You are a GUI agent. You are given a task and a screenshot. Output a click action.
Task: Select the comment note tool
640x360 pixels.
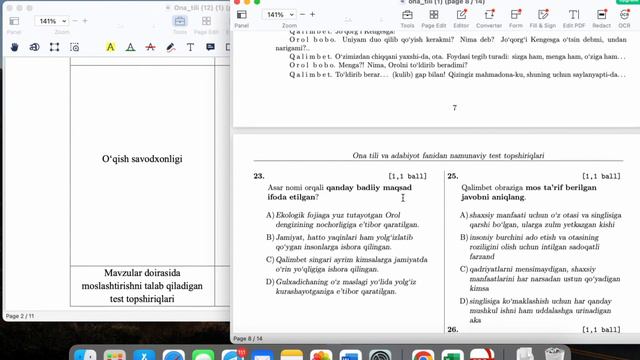(210, 47)
